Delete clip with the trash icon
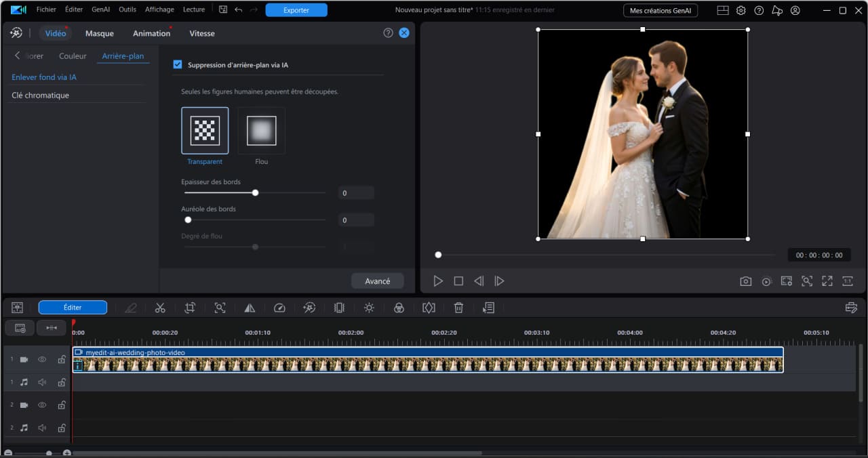The height and width of the screenshot is (458, 868). (458, 308)
